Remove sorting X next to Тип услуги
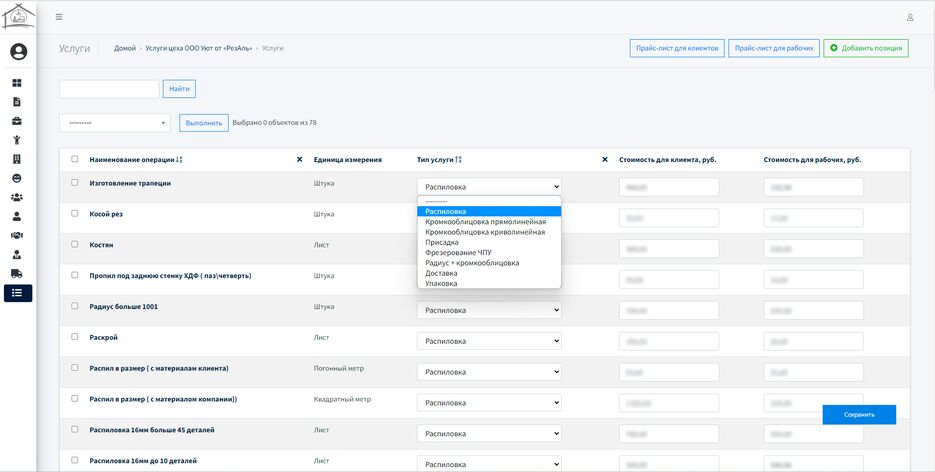This screenshot has height=472, width=935. point(605,159)
